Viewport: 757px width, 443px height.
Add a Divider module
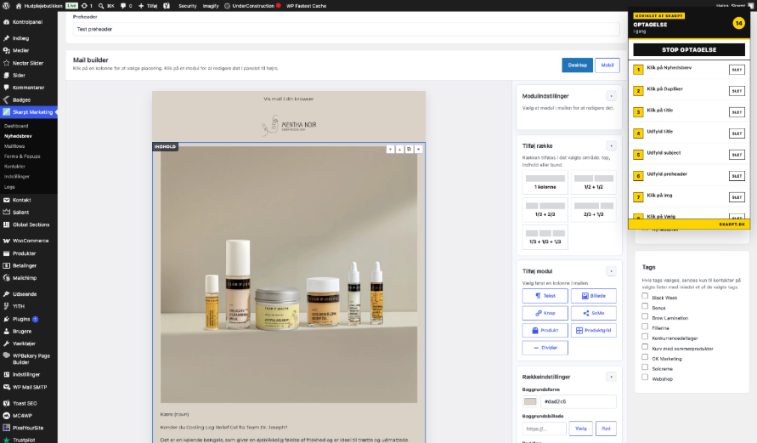[545, 348]
